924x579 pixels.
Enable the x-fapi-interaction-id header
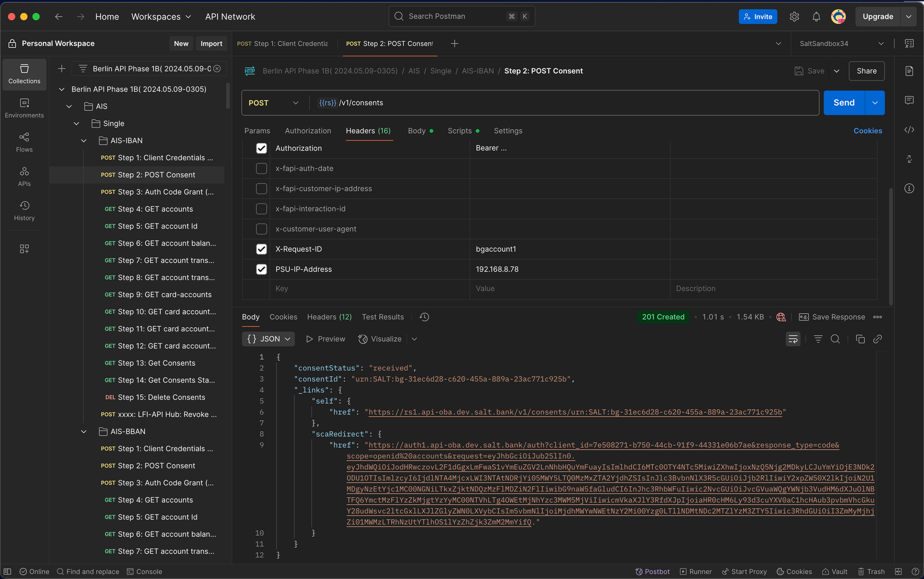coord(261,209)
